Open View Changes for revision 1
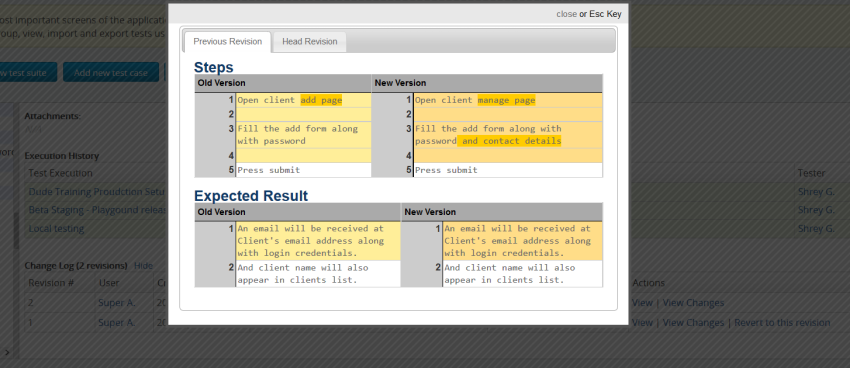The image size is (850, 368). pyautogui.click(x=693, y=322)
